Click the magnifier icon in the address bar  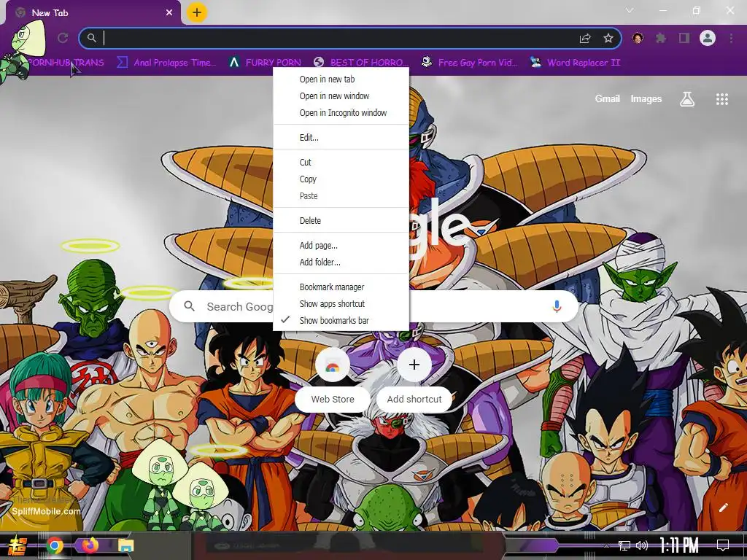[x=91, y=38]
